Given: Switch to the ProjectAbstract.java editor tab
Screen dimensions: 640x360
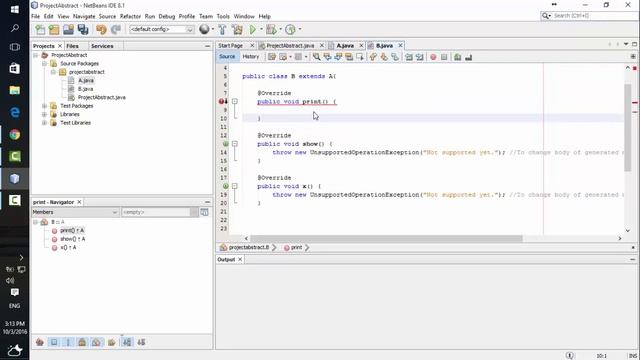Looking at the screenshot, I should 290,46.
